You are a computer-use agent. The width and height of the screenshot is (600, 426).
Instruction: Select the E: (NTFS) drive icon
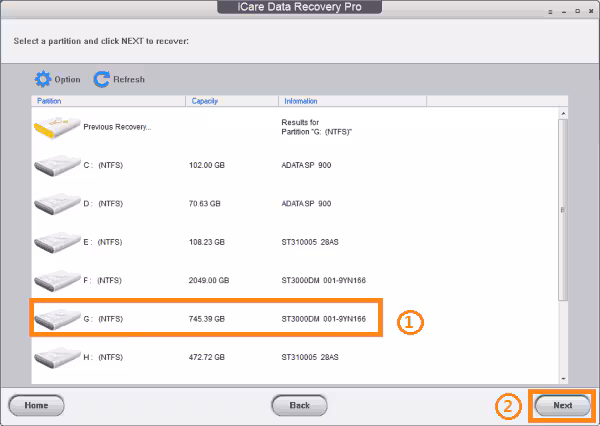click(57, 242)
